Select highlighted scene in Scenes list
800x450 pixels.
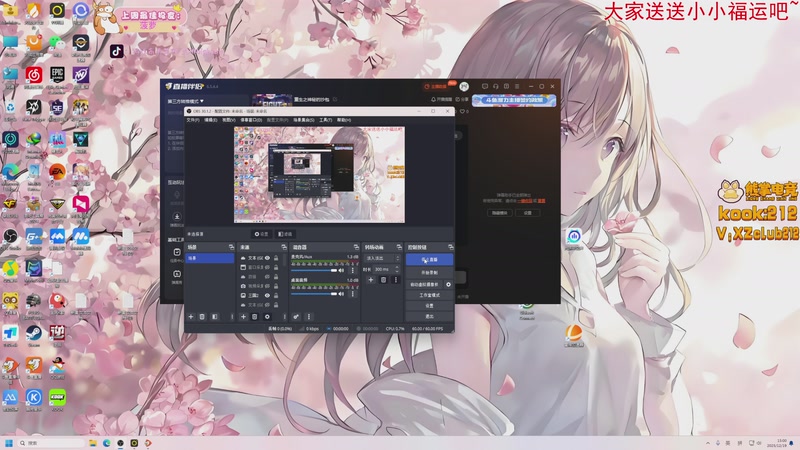coord(210,258)
